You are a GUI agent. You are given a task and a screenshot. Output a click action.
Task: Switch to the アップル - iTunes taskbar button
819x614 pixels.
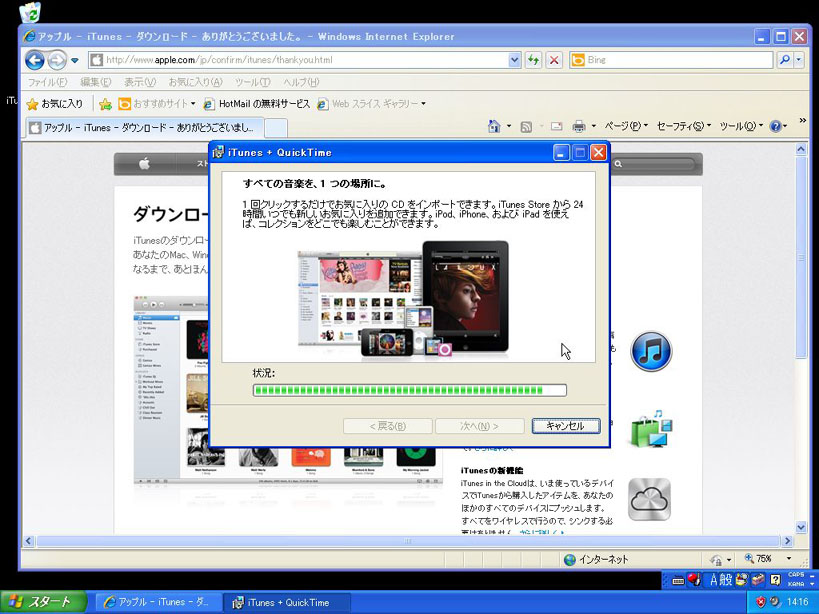pyautogui.click(x=157, y=602)
